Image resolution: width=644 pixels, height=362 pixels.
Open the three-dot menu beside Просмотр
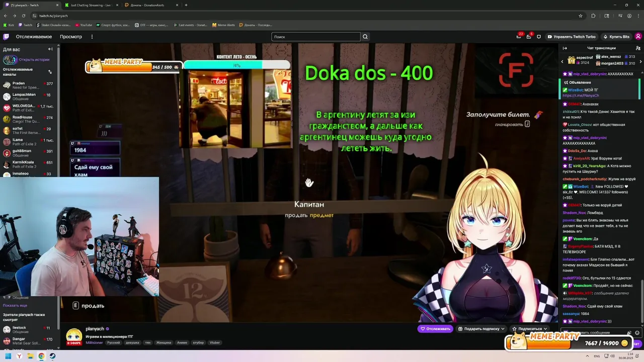[92, 37]
